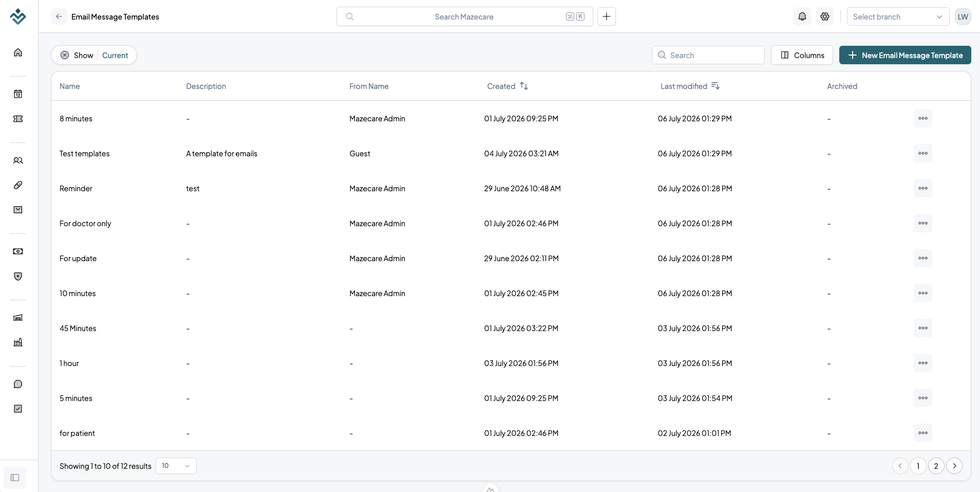
Task: Open the LW user avatar menu
Action: point(963,16)
